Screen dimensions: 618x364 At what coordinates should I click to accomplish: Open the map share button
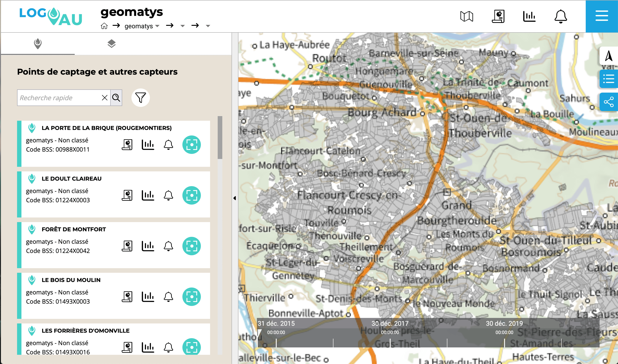coord(609,102)
